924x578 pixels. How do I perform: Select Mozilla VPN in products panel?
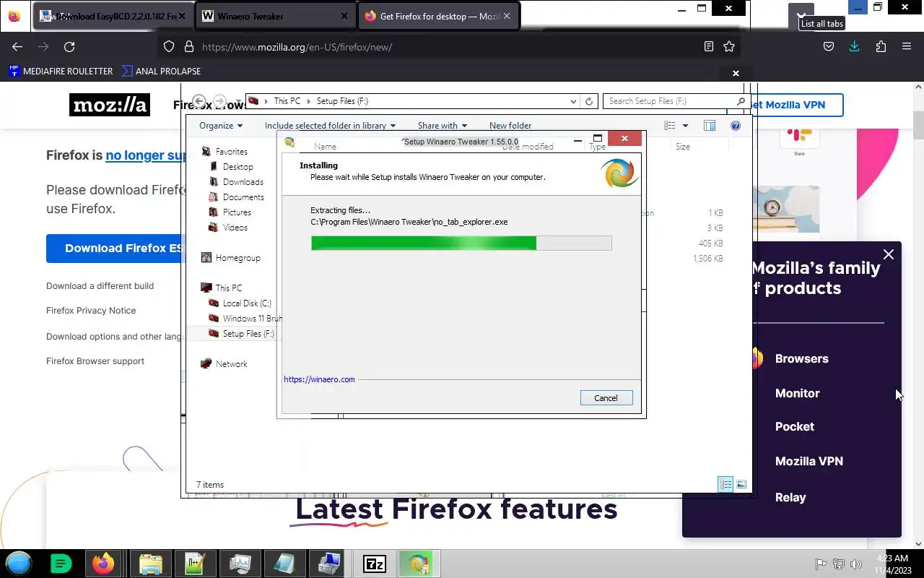point(808,461)
